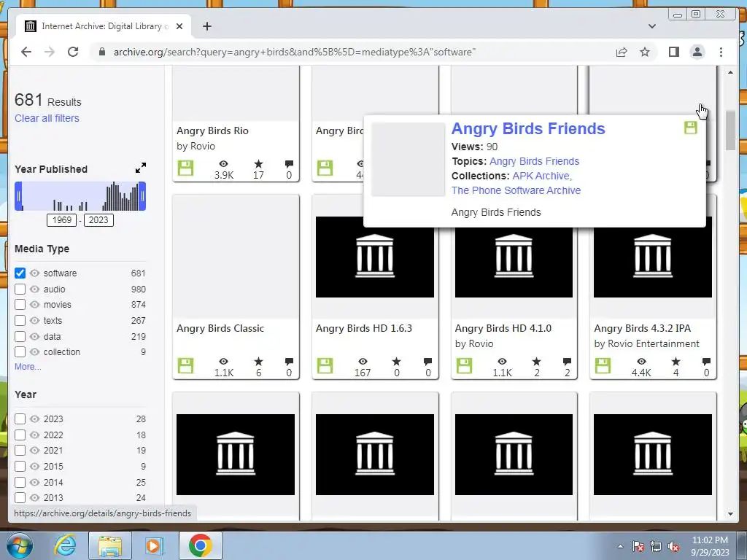Open Windows Media Player from the taskbar

[155, 545]
